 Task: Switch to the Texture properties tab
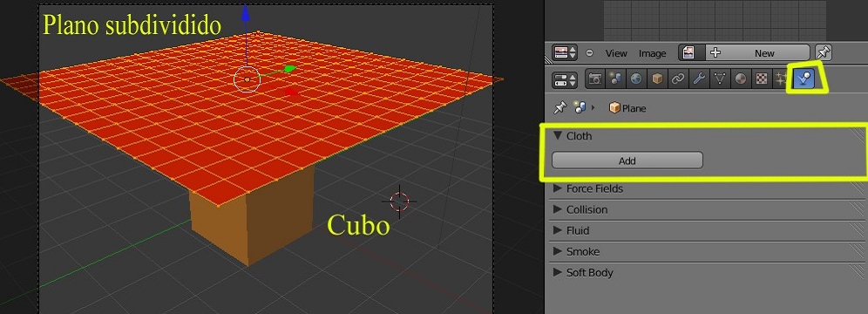(x=761, y=79)
